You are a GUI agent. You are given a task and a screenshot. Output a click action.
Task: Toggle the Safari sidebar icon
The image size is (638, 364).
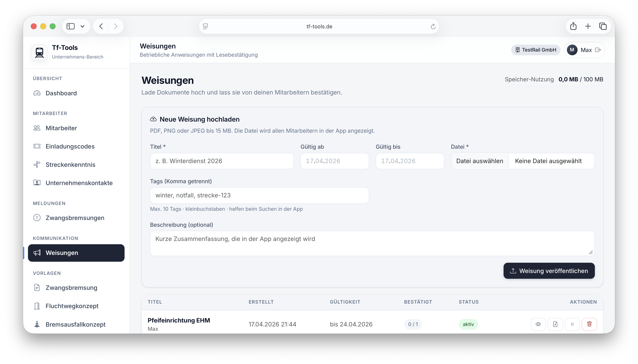pos(71,26)
